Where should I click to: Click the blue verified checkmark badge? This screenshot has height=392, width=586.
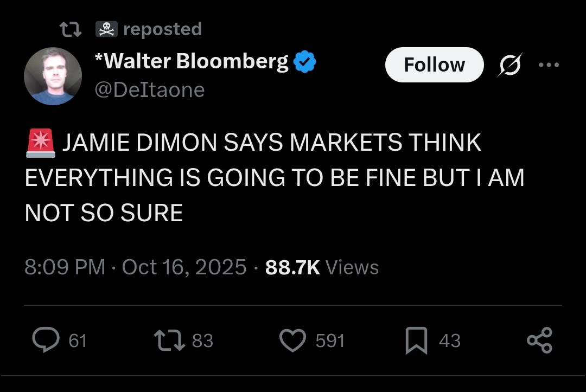(x=304, y=62)
